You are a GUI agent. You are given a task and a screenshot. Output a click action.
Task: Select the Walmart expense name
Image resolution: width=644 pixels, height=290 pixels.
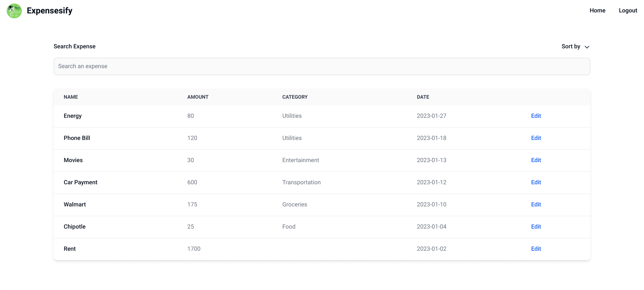point(75,204)
